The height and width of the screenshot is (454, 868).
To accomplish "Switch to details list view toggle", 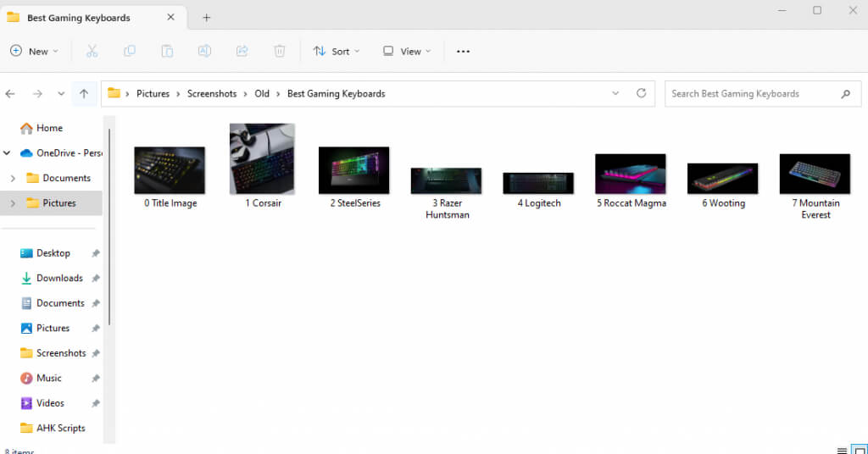I will (x=841, y=451).
